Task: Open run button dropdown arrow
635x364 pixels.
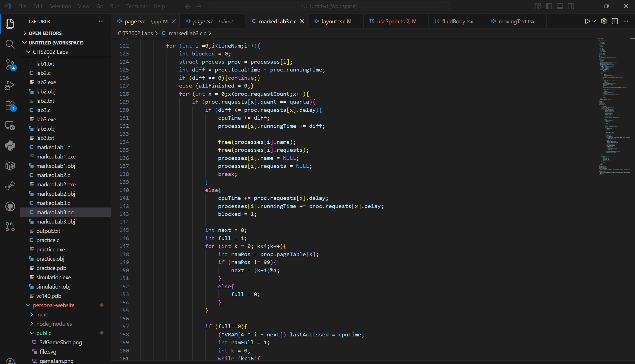Action: [x=594, y=21]
